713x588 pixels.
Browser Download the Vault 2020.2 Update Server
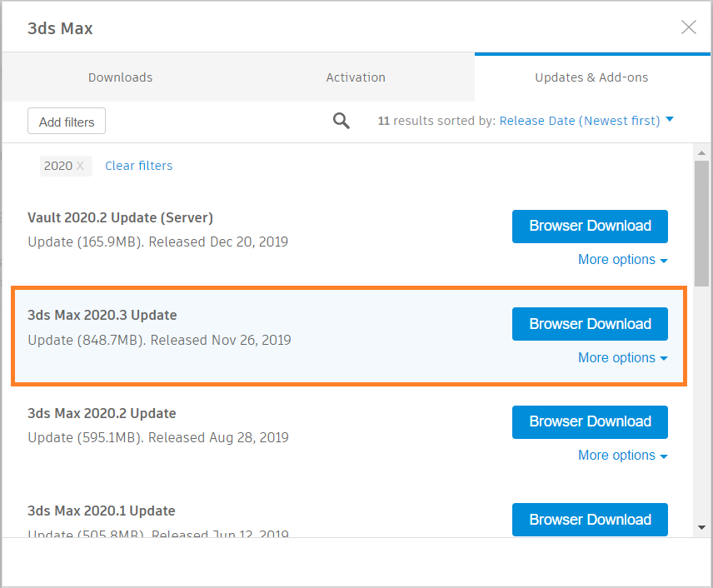tap(590, 226)
